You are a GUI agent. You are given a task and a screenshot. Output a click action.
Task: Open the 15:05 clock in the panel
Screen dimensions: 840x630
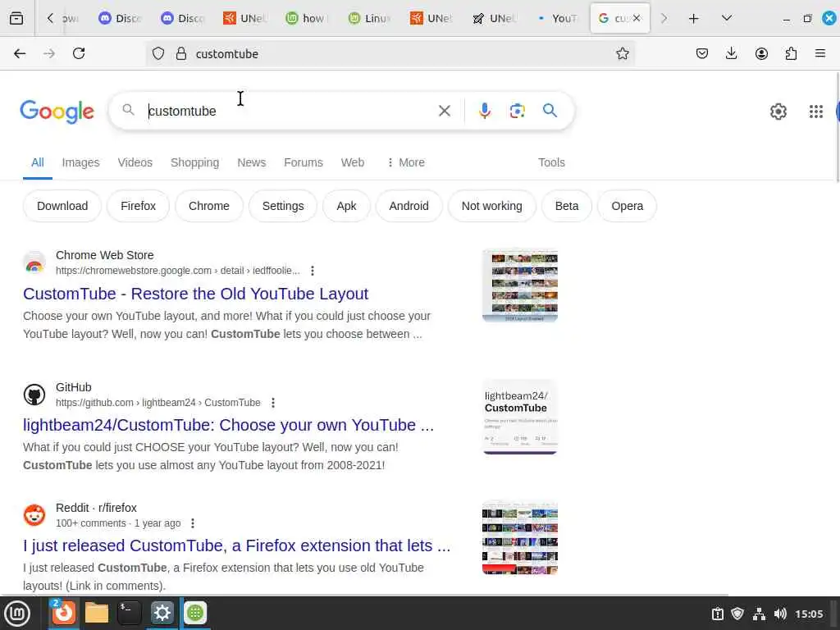pos(809,614)
